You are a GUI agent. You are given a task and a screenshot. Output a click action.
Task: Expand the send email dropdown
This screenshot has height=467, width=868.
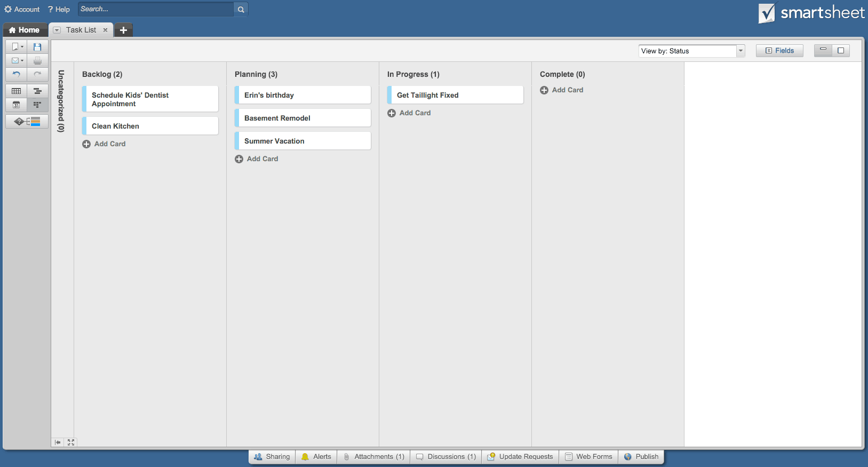pos(22,61)
